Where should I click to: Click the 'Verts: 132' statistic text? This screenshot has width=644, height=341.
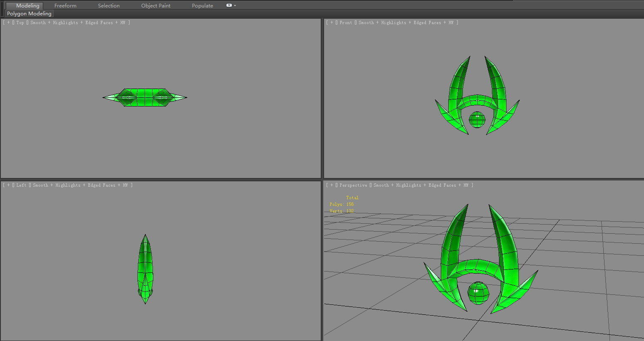342,211
